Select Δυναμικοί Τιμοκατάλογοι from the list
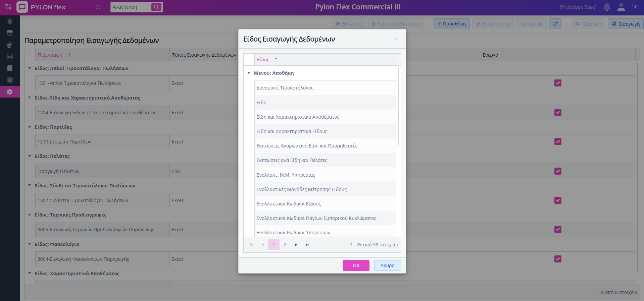 coord(284,88)
